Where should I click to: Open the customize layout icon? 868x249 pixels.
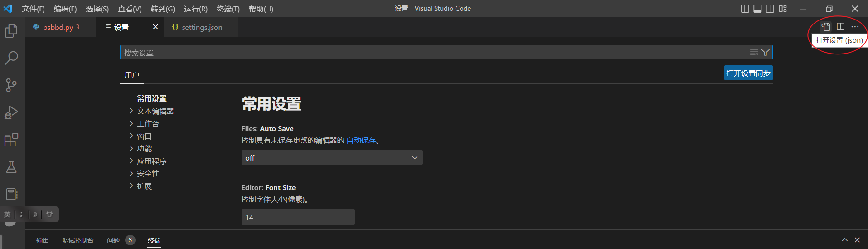coord(783,9)
